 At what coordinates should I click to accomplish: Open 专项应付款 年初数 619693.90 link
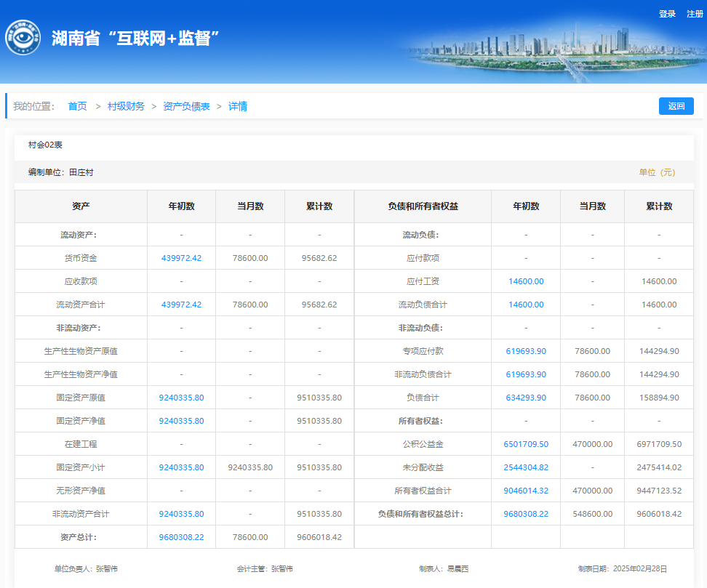526,352
